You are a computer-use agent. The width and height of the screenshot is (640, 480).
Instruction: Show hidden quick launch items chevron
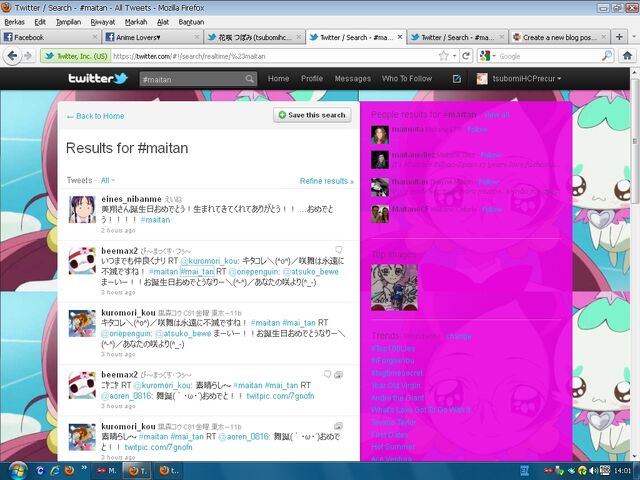click(x=84, y=468)
